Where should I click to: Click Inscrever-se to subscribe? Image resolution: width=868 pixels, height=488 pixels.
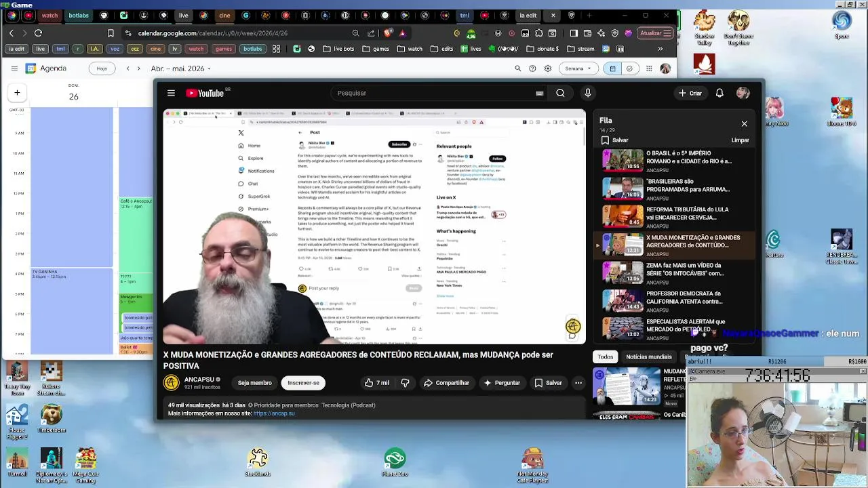(x=303, y=383)
